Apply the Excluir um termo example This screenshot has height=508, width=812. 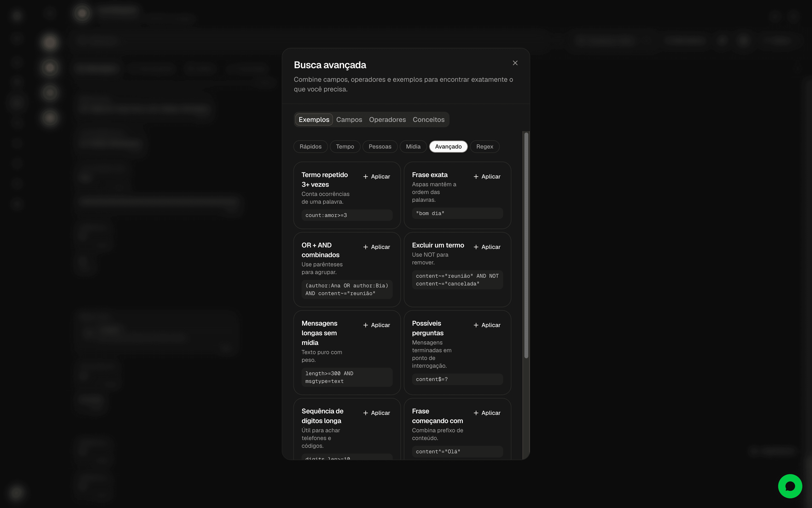click(487, 247)
